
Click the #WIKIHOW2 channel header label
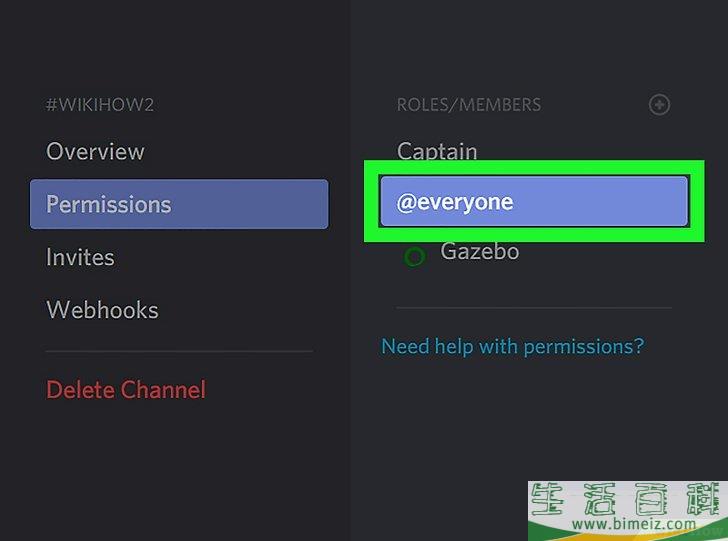(100, 105)
